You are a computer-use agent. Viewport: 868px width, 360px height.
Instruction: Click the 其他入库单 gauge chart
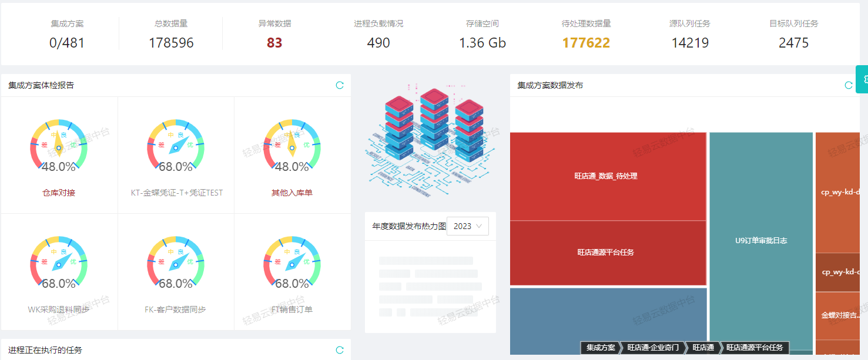[x=292, y=147]
